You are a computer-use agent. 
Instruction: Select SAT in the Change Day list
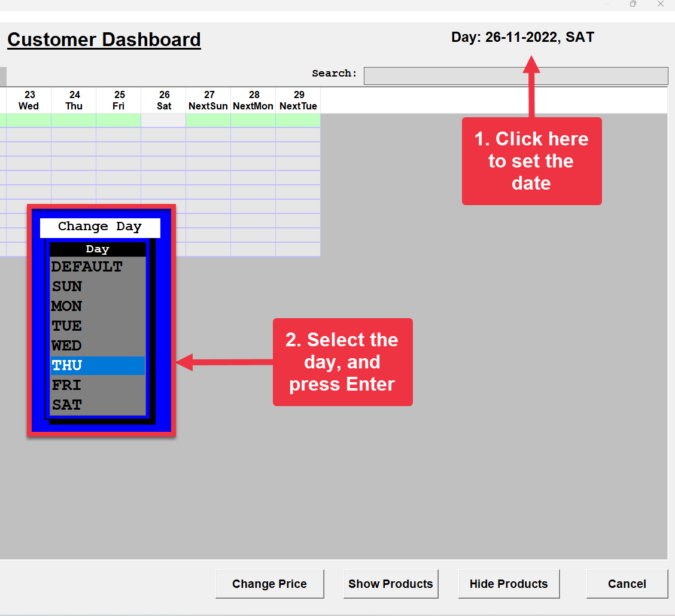pyautogui.click(x=98, y=405)
